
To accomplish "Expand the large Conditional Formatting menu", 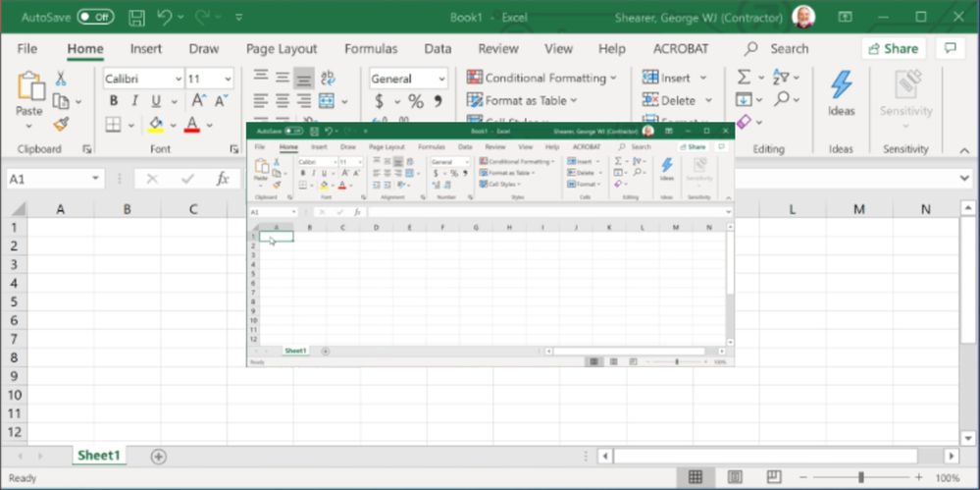I will coord(542,78).
